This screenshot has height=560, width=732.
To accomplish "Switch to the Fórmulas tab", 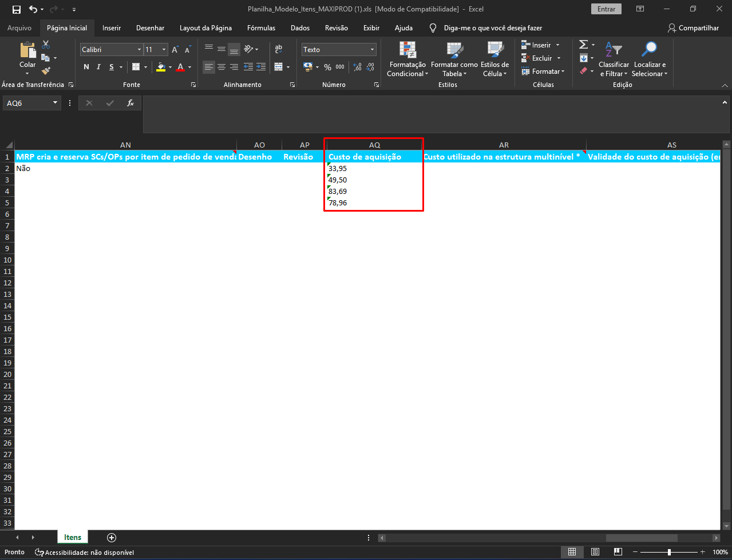I will click(x=261, y=28).
